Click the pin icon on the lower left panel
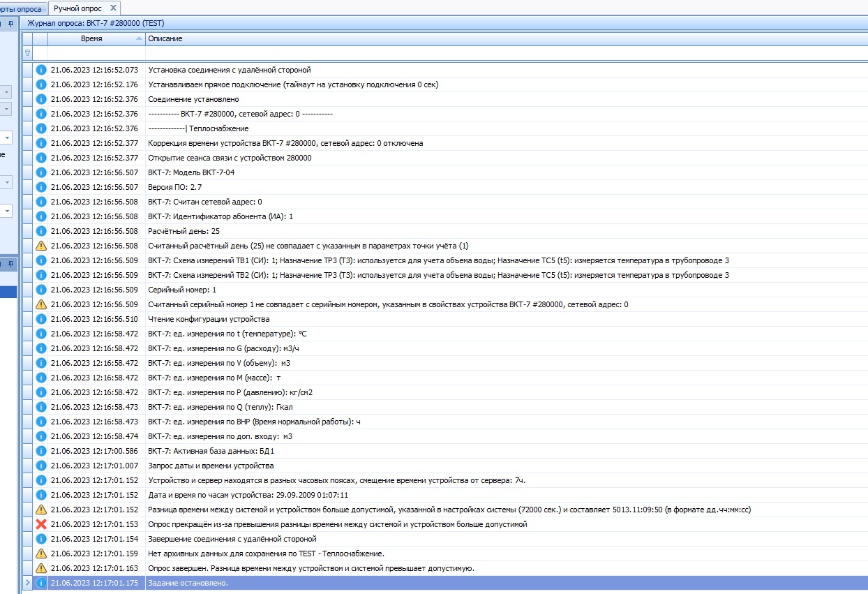 pyautogui.click(x=10, y=264)
